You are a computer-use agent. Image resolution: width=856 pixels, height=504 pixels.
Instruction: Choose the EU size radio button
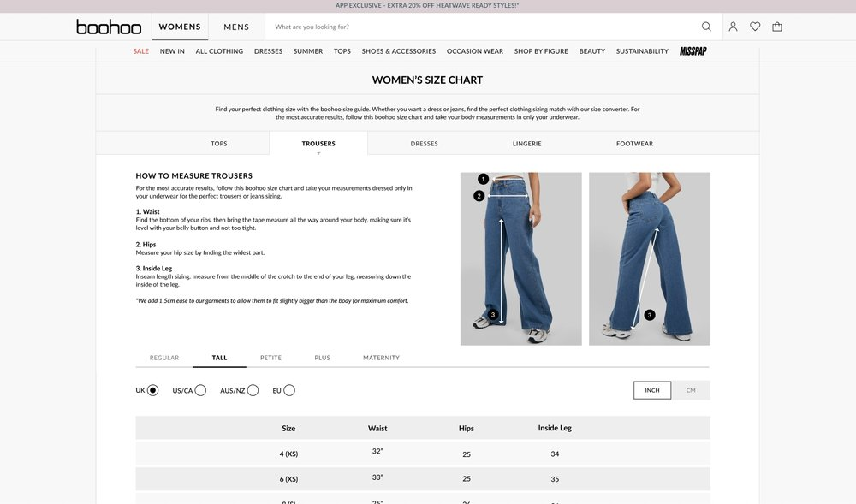[289, 390]
